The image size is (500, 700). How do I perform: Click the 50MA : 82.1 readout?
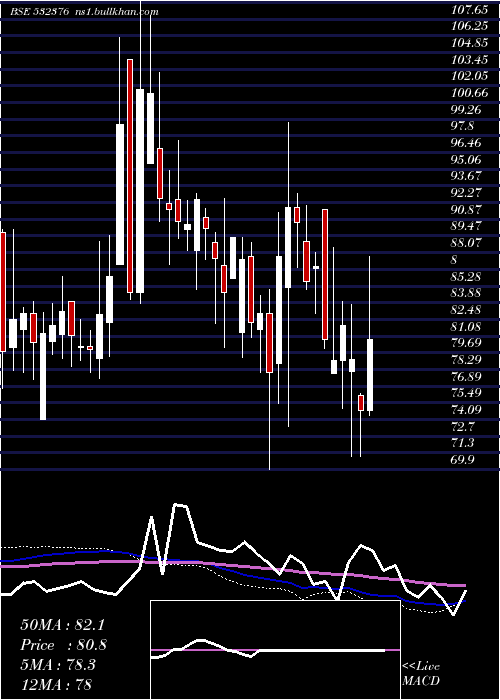click(x=62, y=625)
